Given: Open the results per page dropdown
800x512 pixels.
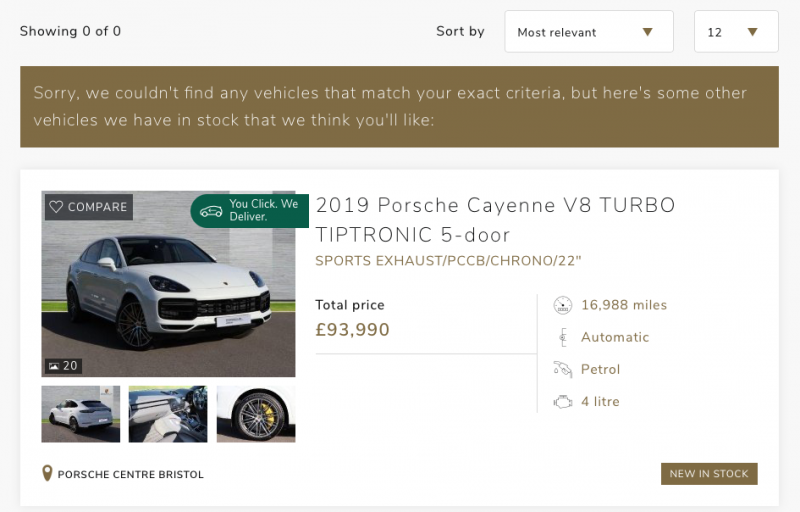Looking at the screenshot, I should point(735,32).
